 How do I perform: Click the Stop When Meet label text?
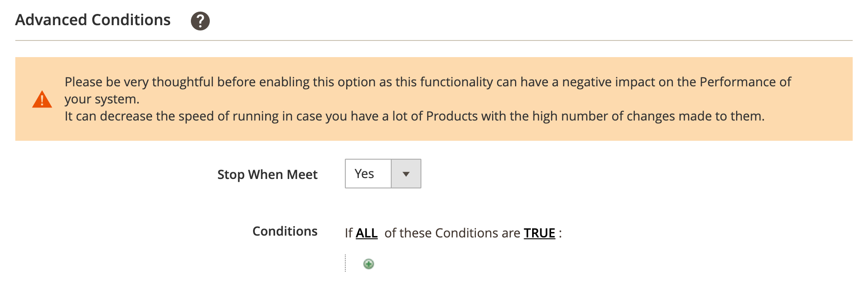[267, 174]
